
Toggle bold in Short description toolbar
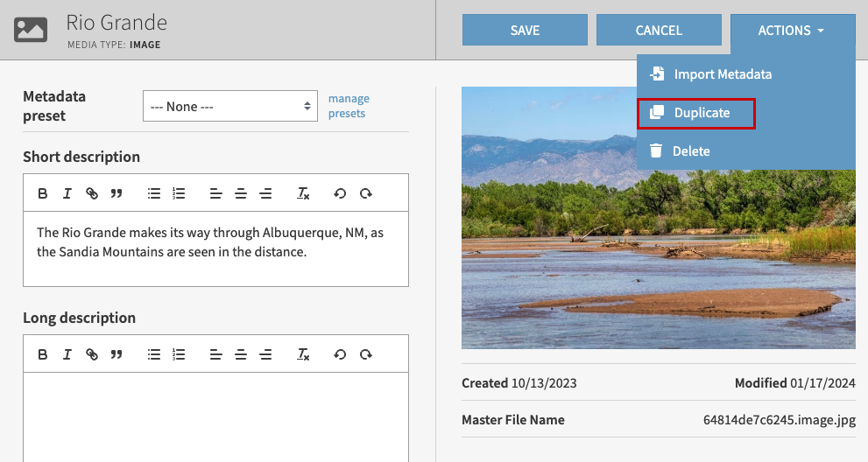[x=43, y=193]
